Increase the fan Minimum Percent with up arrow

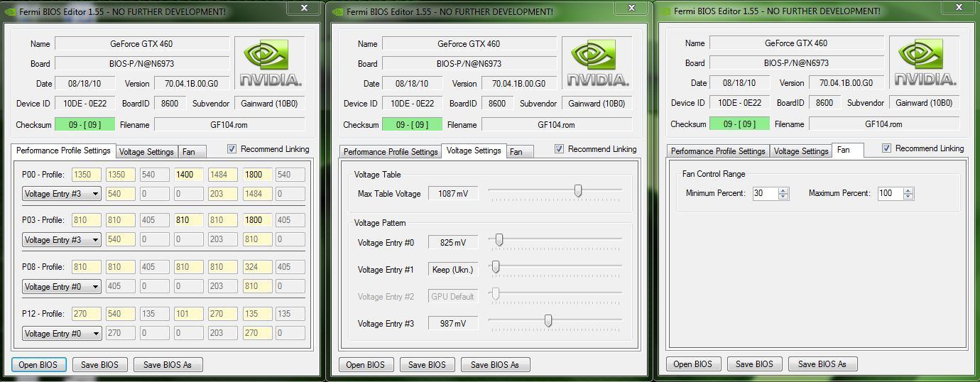pos(783,190)
